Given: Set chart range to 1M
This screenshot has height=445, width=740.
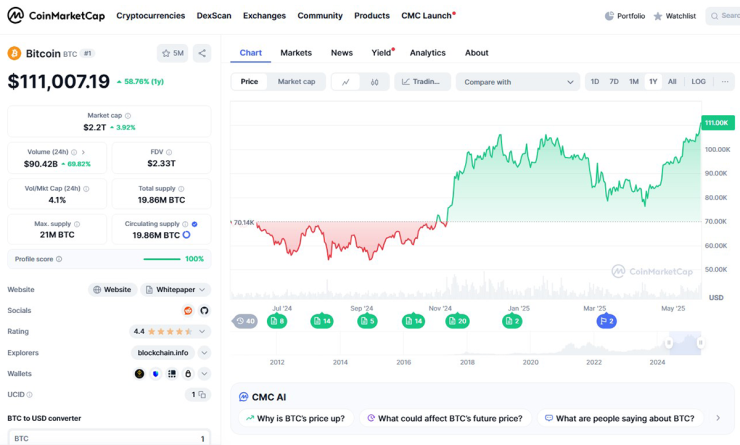Looking at the screenshot, I should tap(634, 82).
